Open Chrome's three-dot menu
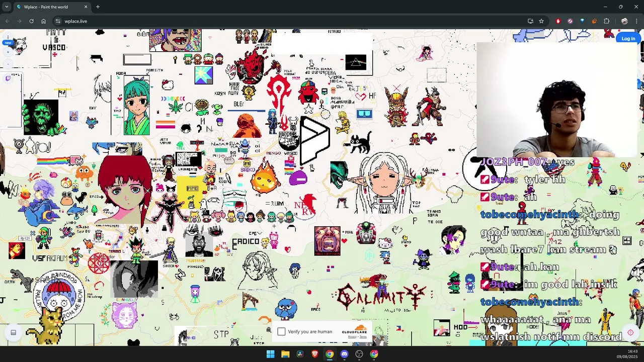 [x=636, y=21]
